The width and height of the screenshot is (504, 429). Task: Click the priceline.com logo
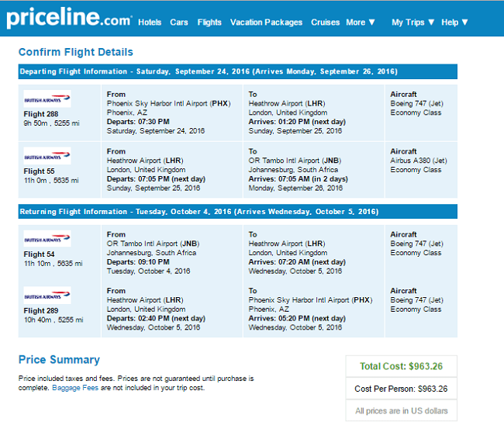click(69, 18)
